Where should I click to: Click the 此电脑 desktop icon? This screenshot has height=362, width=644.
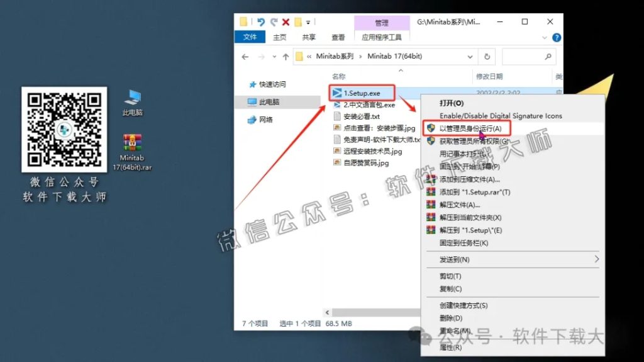tap(132, 103)
